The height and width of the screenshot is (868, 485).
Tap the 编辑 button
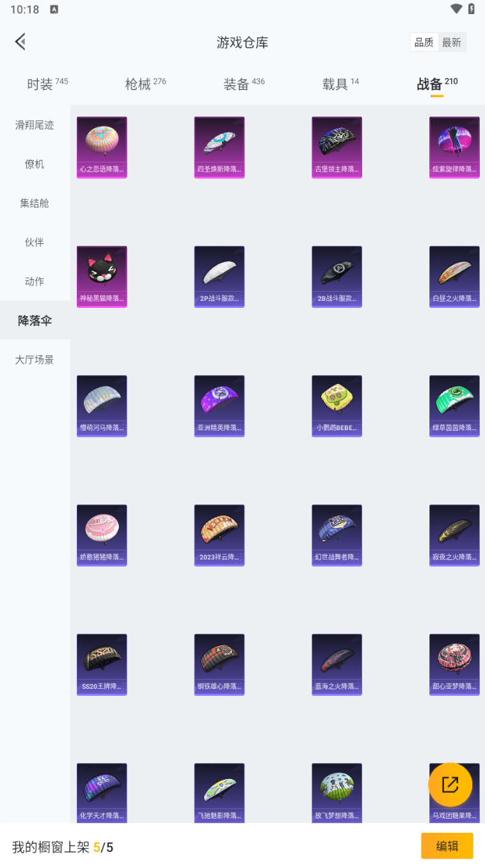coord(447,846)
